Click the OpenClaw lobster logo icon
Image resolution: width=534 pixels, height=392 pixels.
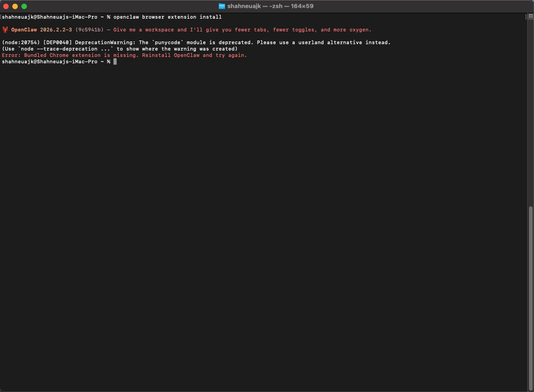point(5,29)
